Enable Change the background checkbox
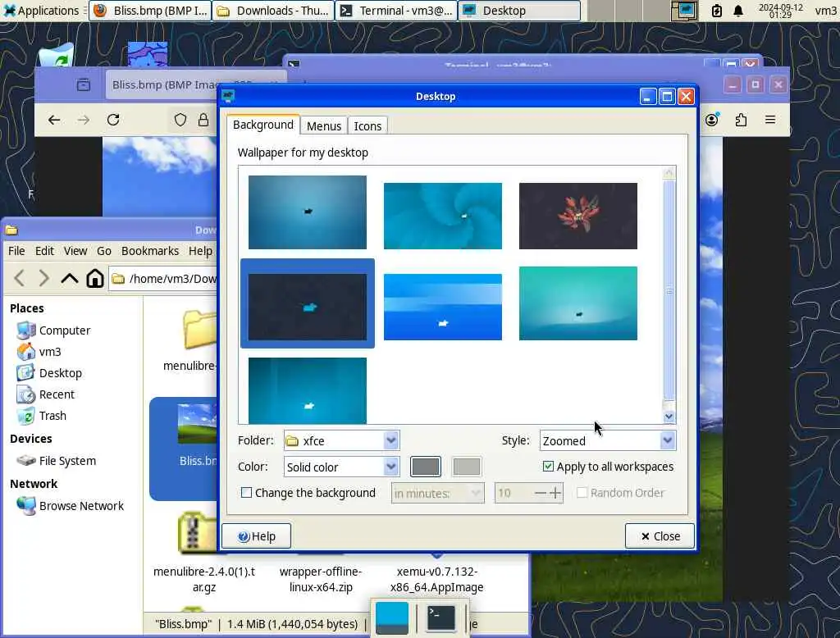 coord(246,492)
